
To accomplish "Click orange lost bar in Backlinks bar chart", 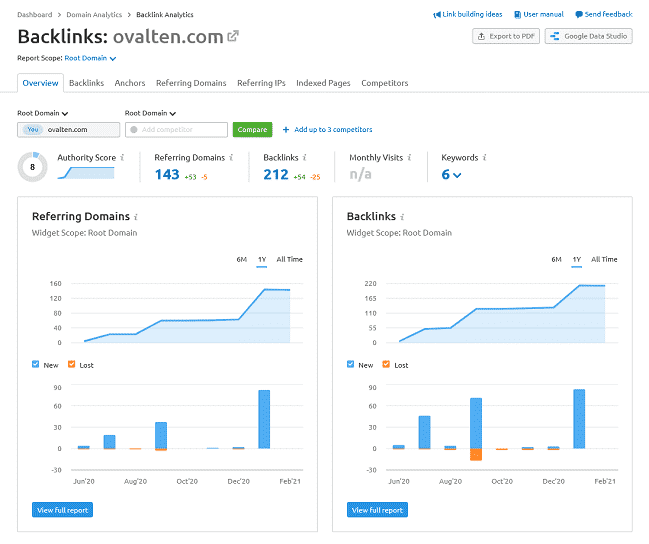I will 476,454.
